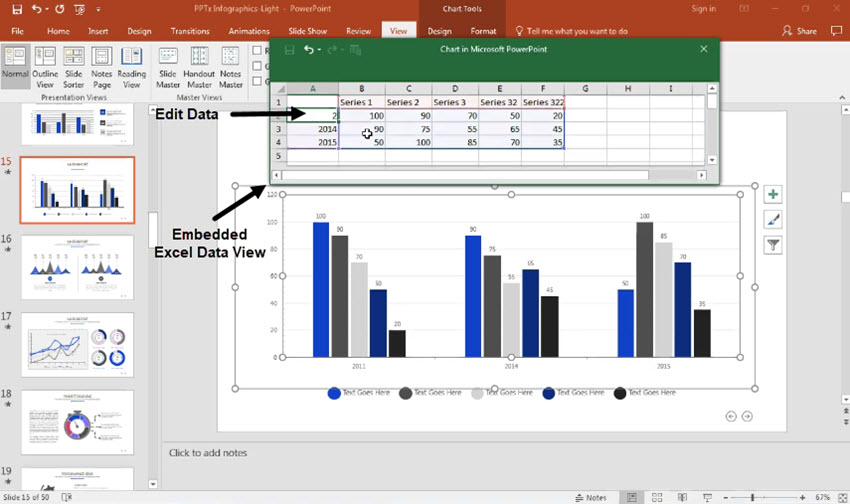Click the previous arrow circle on slide

click(731, 416)
